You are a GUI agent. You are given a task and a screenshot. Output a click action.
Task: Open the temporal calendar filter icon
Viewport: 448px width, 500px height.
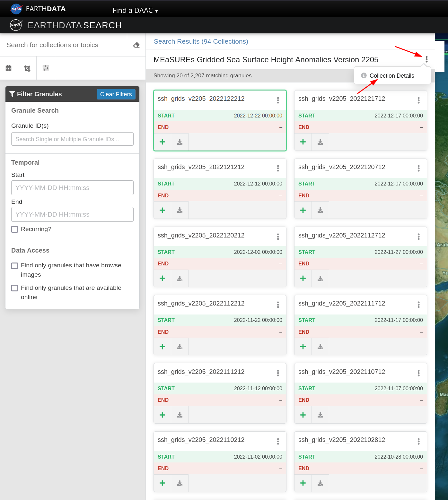pos(9,68)
